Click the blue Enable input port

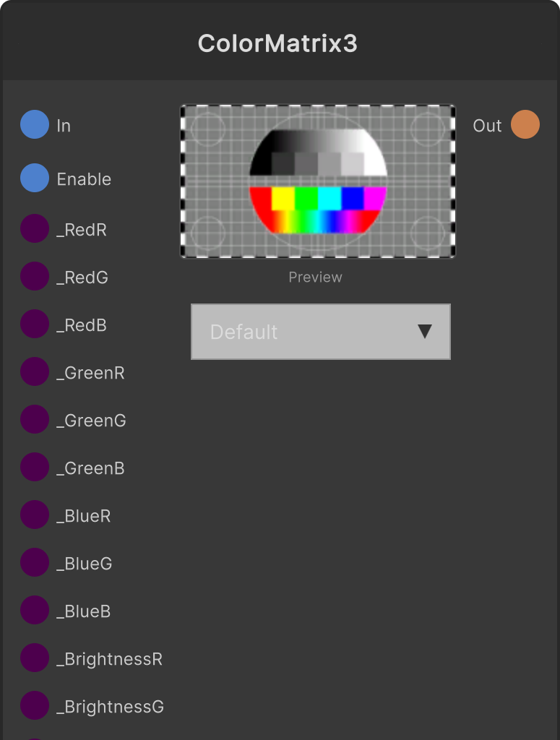pyautogui.click(x=35, y=178)
